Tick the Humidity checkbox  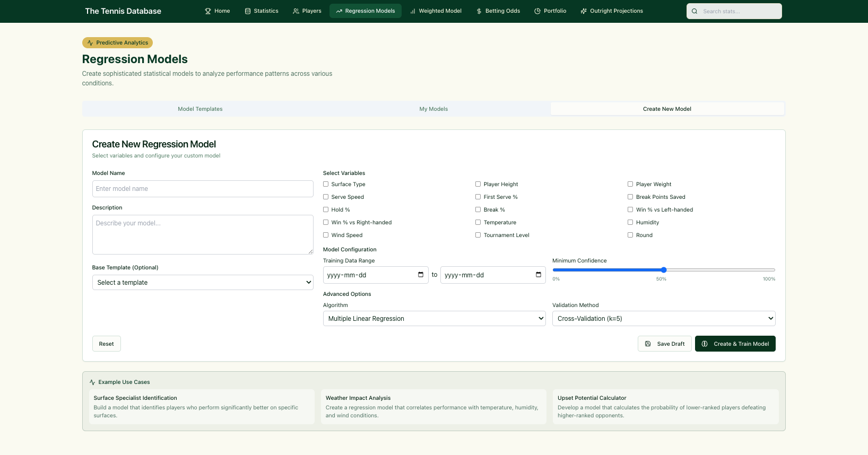point(630,222)
